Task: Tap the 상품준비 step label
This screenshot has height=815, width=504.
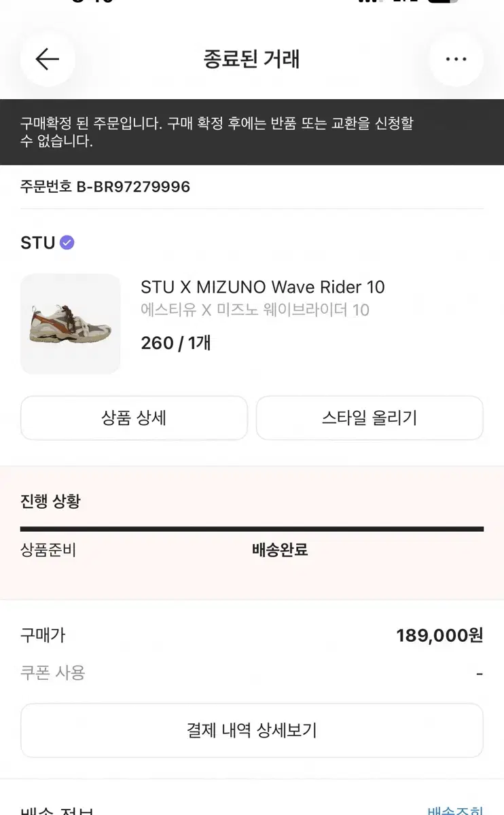Action: click(x=48, y=549)
